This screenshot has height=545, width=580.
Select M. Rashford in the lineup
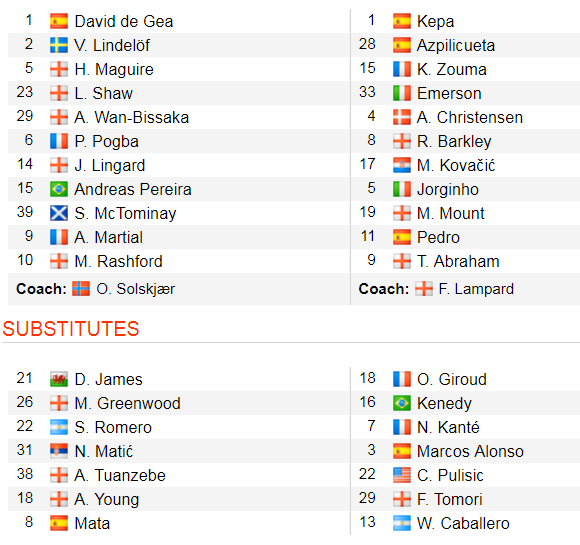(118, 261)
